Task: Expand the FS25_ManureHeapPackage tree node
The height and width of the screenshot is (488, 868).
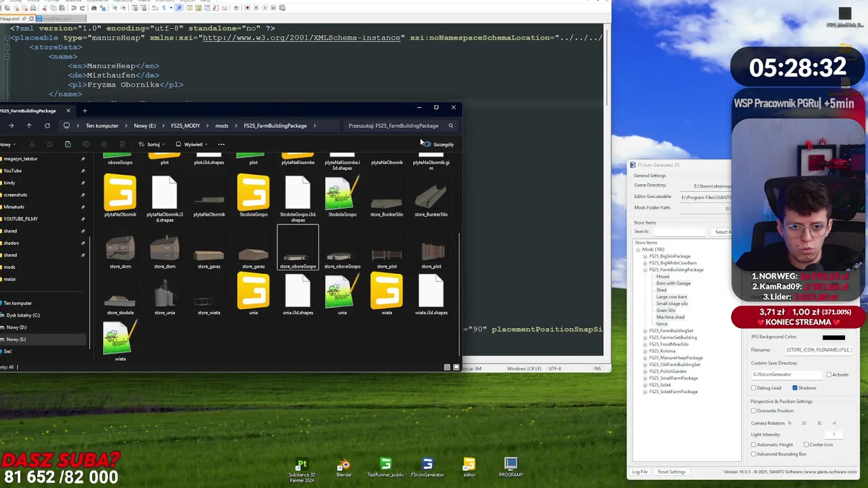Action: [x=645, y=358]
